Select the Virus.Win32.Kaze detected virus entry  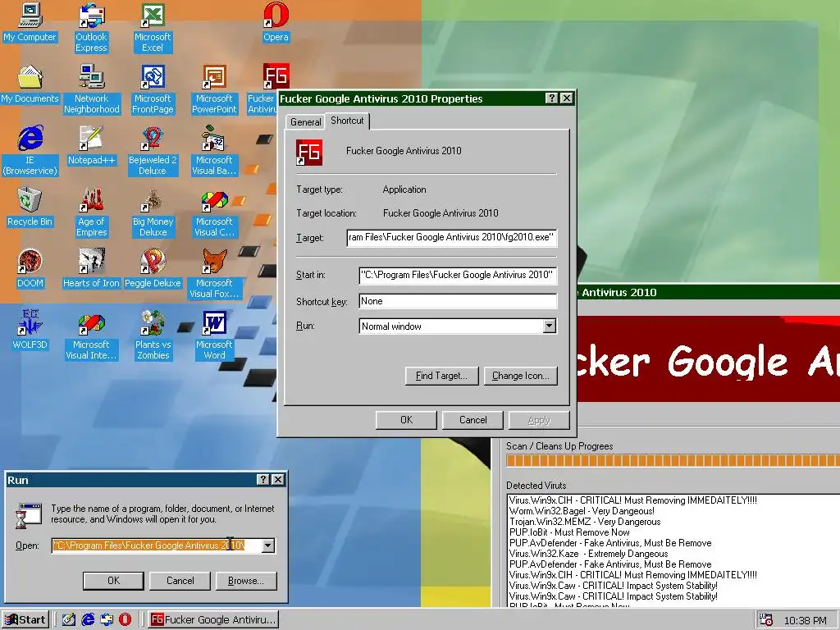pos(589,554)
